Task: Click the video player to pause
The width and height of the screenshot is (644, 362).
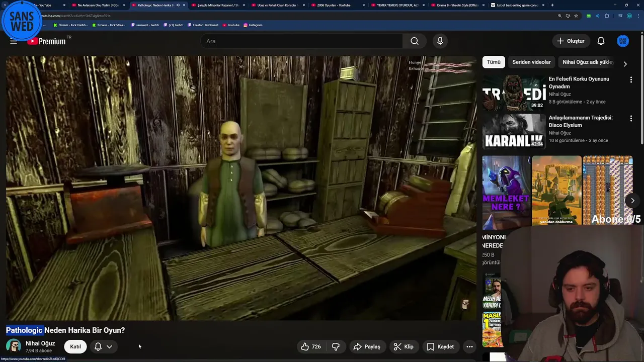Action: click(241, 188)
